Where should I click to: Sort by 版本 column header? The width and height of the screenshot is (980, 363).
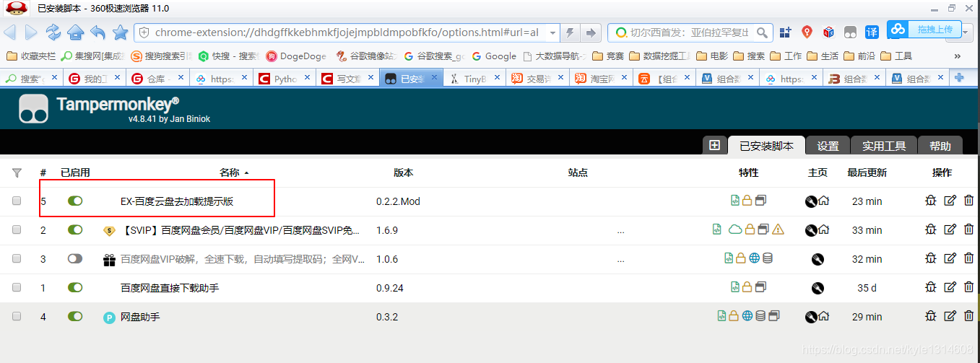point(403,172)
